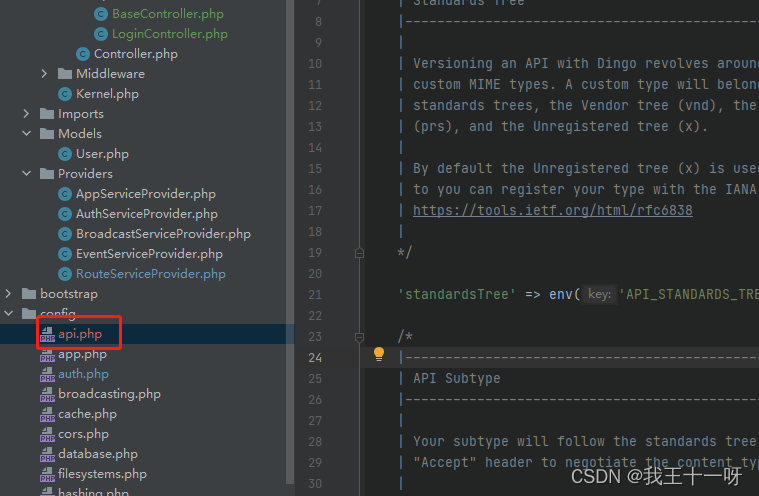Open AuthServiceProvider.php file
Viewport: 759px width, 496px height.
click(147, 214)
